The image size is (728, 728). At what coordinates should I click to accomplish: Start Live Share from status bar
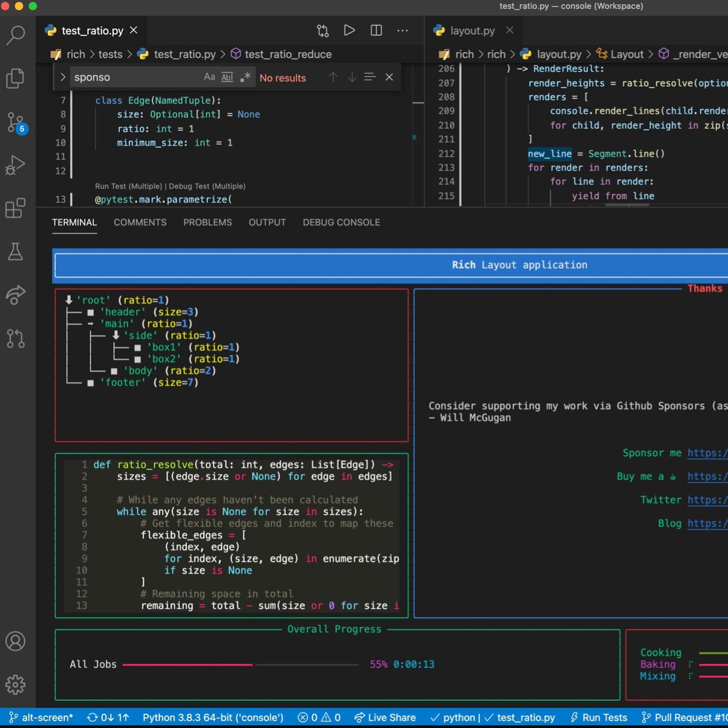tap(385, 718)
